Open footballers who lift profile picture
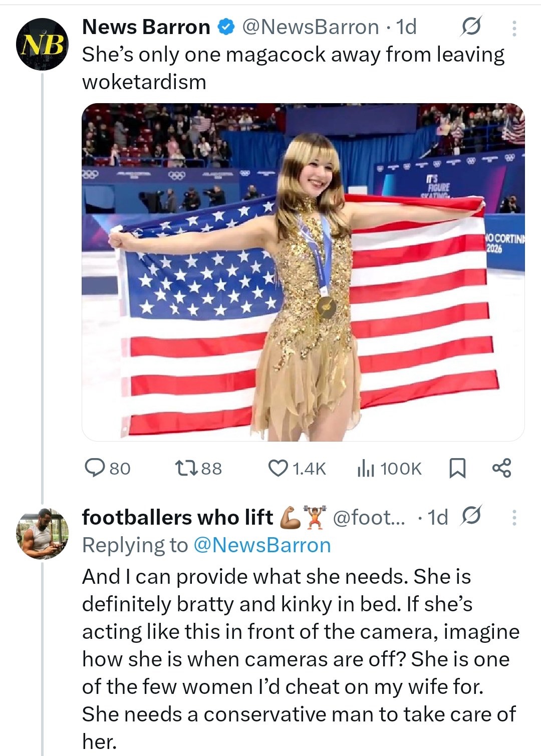541x756 pixels. [42, 534]
